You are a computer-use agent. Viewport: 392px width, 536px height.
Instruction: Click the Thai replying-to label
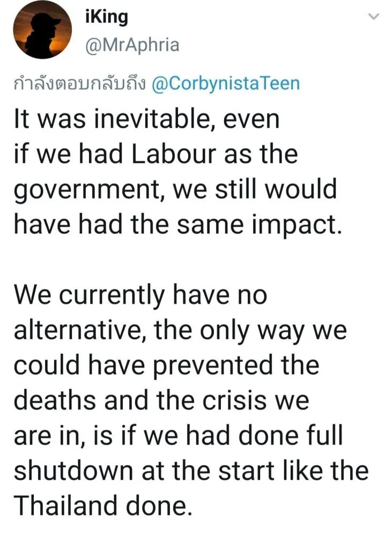click(79, 84)
